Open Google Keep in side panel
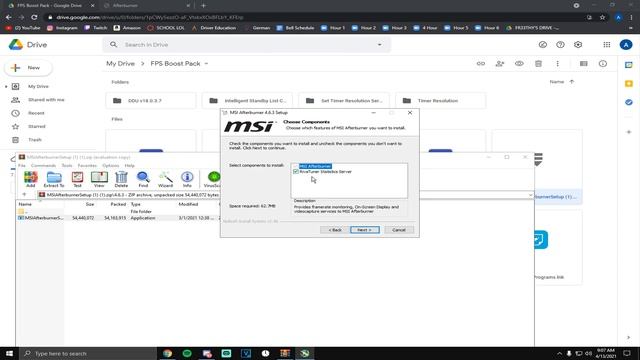This screenshot has width=640, height=360. (x=629, y=84)
